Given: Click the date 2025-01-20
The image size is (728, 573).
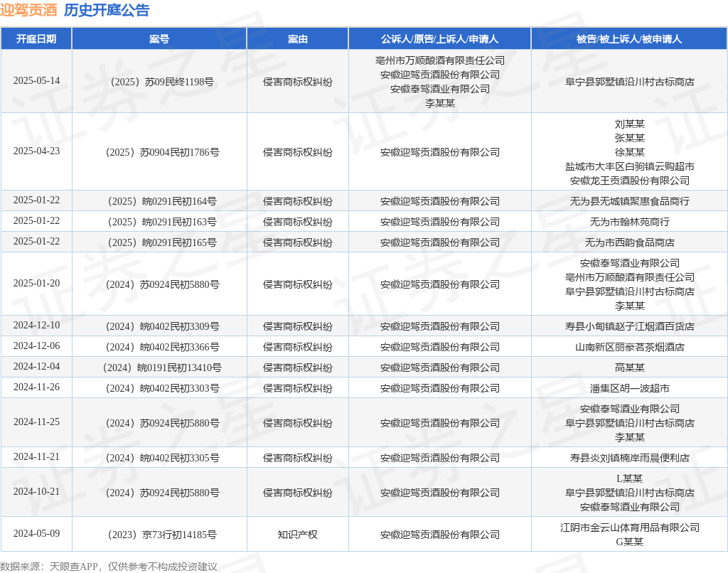Looking at the screenshot, I should pyautogui.click(x=36, y=283).
